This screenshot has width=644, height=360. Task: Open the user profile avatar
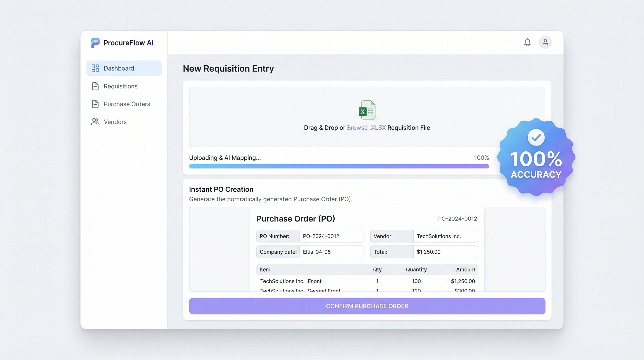545,42
